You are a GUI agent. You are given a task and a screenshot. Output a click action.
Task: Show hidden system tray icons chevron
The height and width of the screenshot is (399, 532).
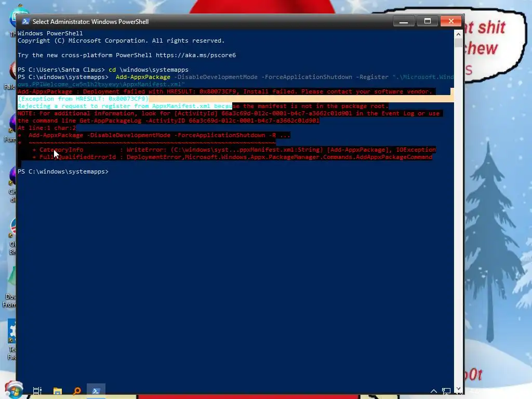pyautogui.click(x=434, y=391)
